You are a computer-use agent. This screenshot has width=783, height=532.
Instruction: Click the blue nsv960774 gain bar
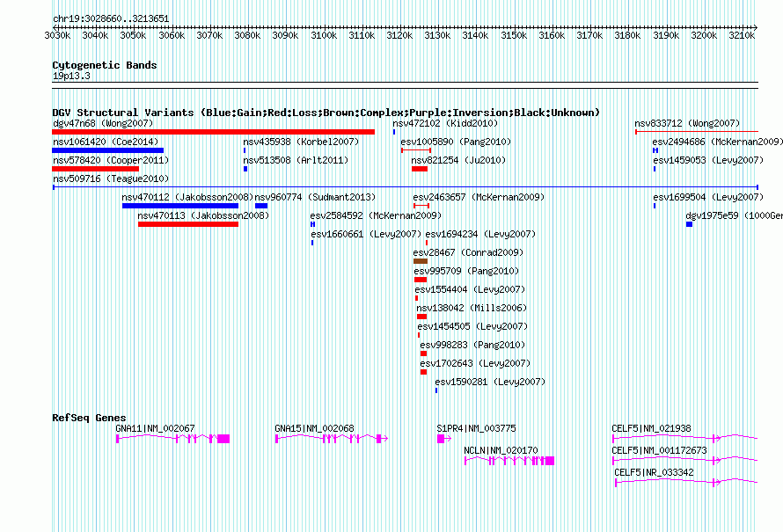[x=261, y=206]
